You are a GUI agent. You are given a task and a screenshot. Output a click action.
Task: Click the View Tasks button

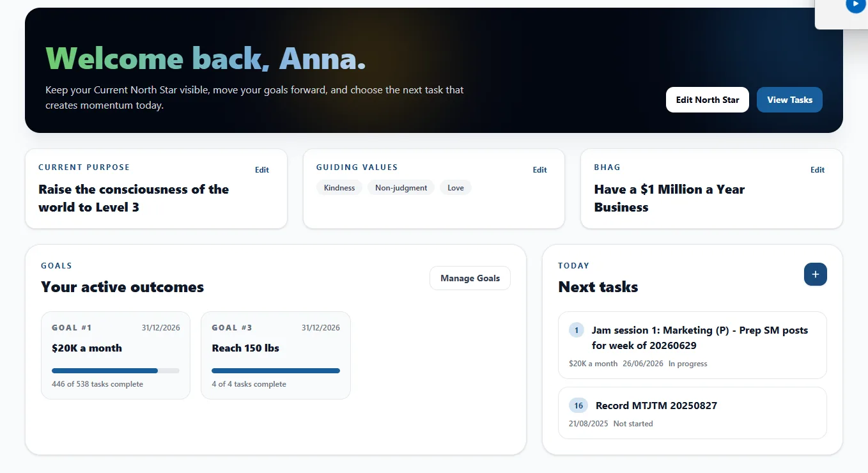point(789,100)
